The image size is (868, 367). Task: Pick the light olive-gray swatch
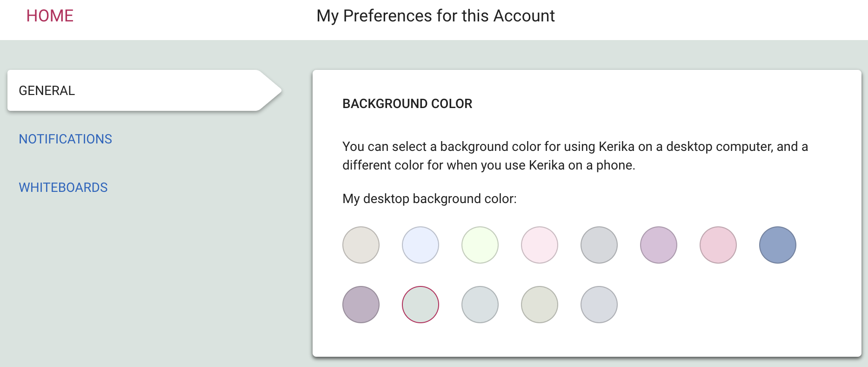pos(540,305)
